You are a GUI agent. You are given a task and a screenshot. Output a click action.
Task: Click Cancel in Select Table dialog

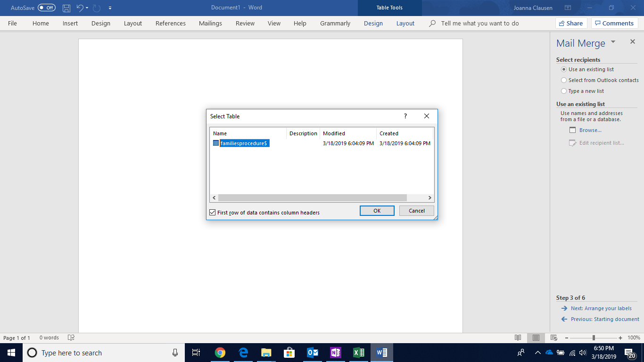(x=417, y=211)
